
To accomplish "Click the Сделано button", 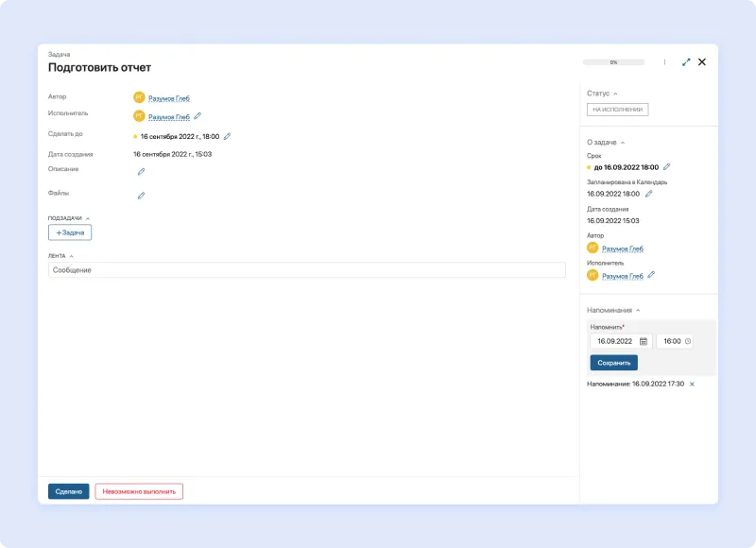I will coord(69,491).
